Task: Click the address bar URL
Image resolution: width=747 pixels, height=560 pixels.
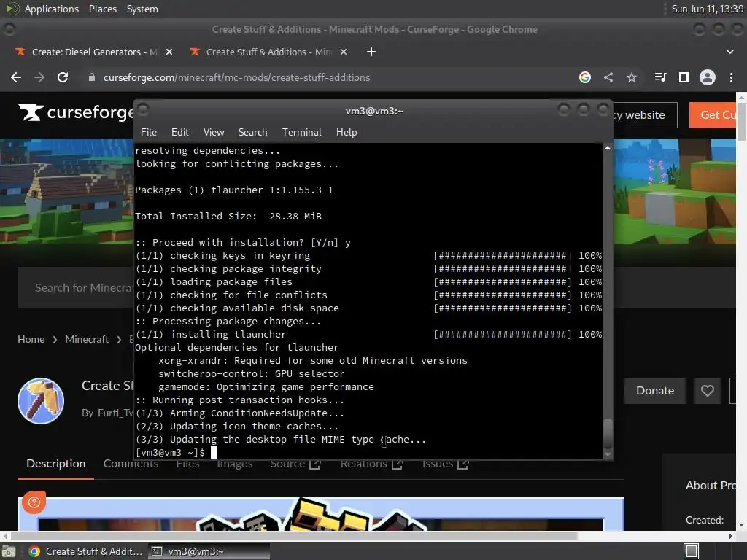Action: [236, 77]
